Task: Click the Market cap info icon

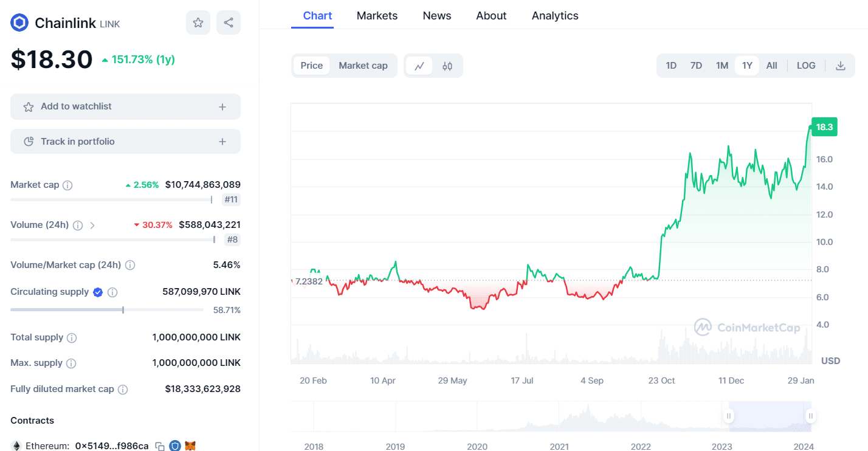Action: coord(67,184)
